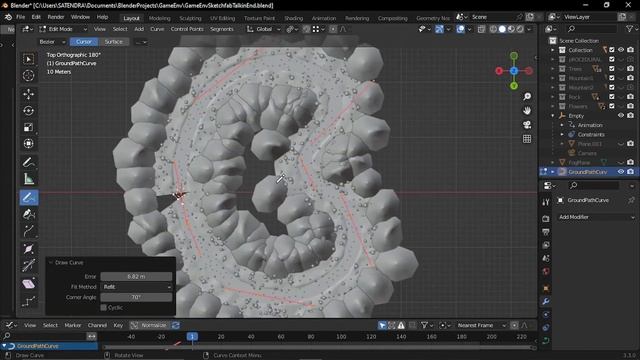Click the viewport zoom magnifier icon
The image size is (640, 360).
point(527,96)
